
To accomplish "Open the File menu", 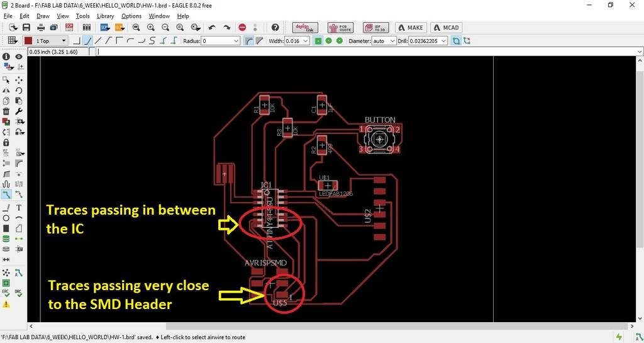I will coord(8,16).
